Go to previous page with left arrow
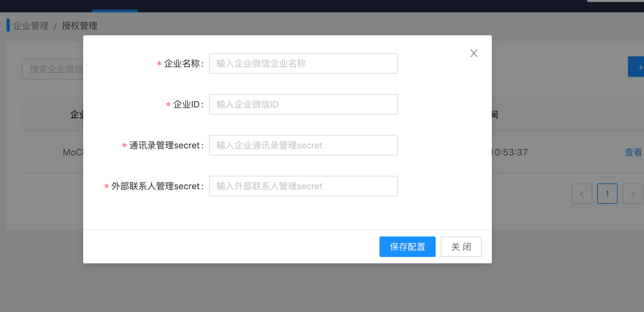 click(x=581, y=194)
